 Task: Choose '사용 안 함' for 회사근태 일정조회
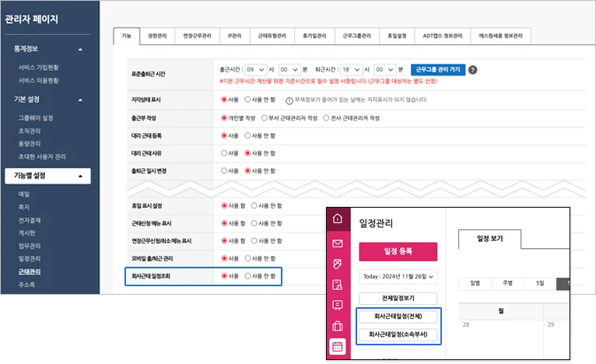coord(248,276)
